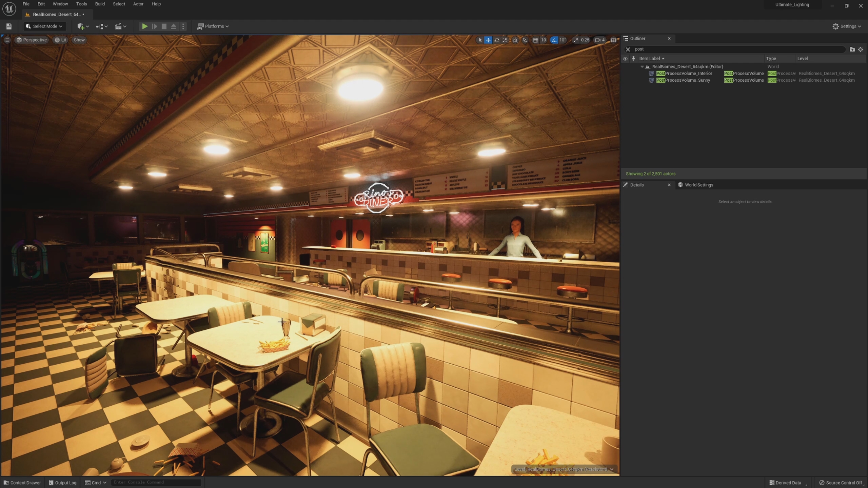868x488 pixels.
Task: Disable rotation angle snapping
Action: click(554, 40)
